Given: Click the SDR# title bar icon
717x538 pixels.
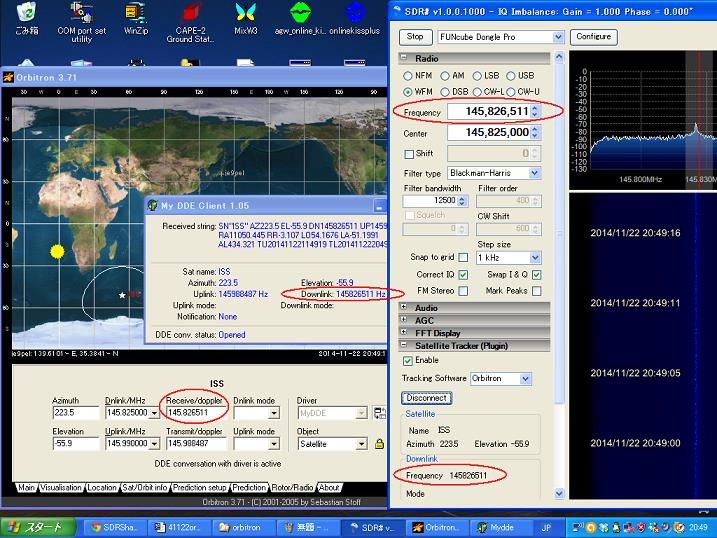Looking at the screenshot, I should 397,11.
